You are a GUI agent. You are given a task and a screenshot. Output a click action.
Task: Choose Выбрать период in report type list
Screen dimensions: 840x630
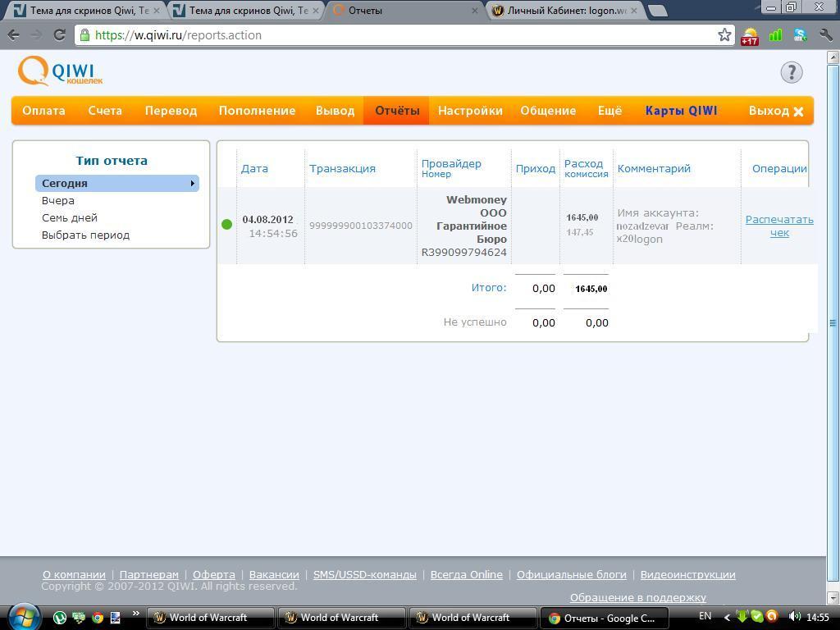(85, 235)
